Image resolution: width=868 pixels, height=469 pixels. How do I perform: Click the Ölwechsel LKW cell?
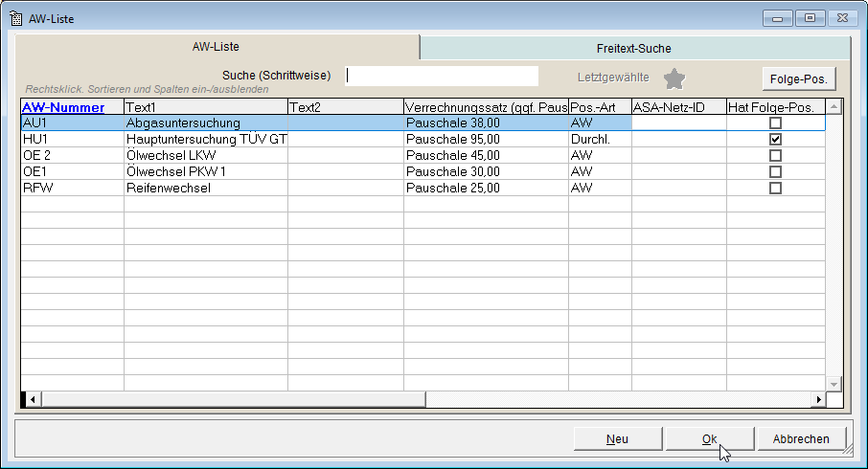[206, 155]
